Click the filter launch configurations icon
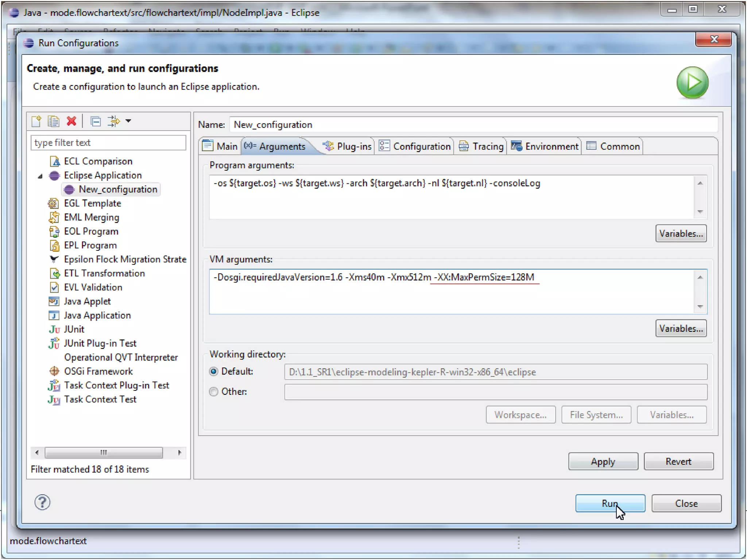This screenshot has height=560, width=747. [x=113, y=121]
